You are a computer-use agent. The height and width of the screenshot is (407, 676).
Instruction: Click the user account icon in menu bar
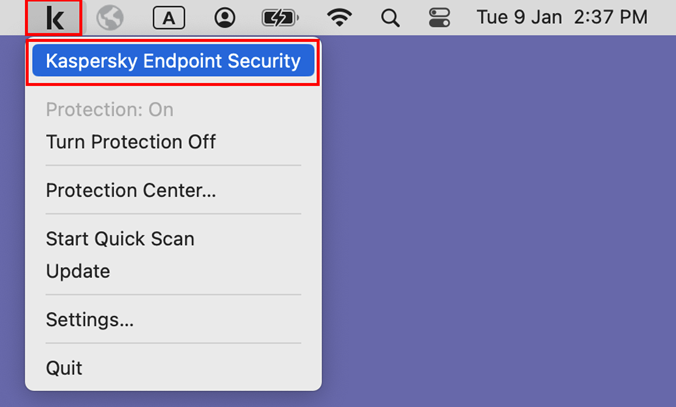click(225, 17)
